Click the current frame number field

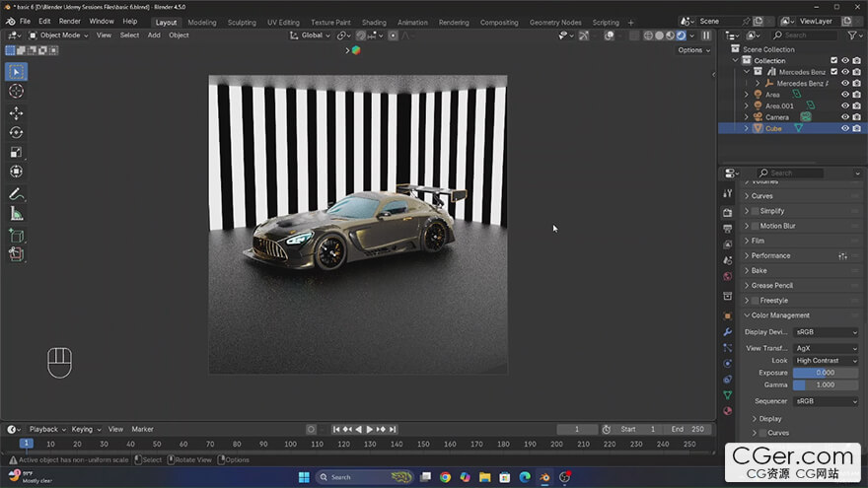[x=577, y=430]
